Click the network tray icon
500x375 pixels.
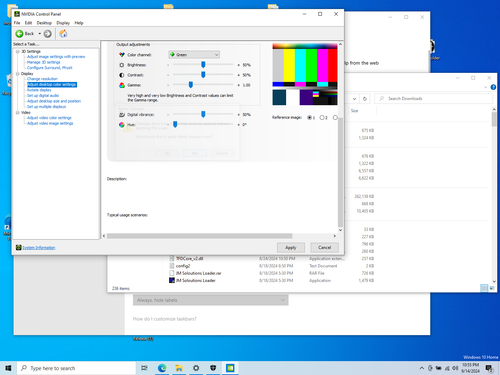pyautogui.click(x=447, y=368)
